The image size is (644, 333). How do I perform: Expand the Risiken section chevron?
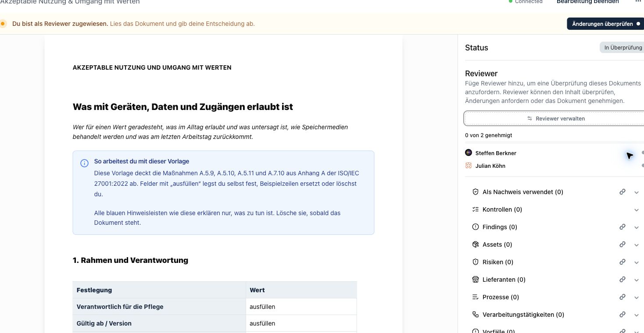pyautogui.click(x=637, y=262)
